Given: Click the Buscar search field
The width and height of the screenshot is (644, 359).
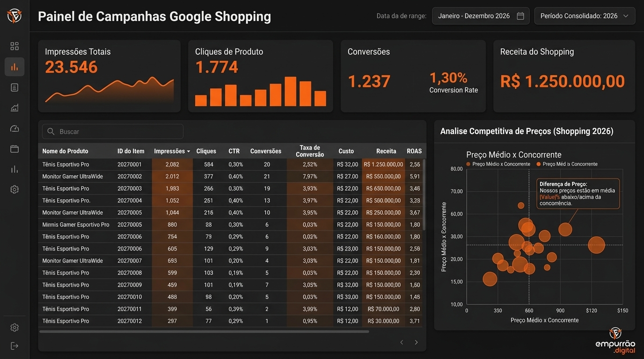Looking at the screenshot, I should coord(113,132).
